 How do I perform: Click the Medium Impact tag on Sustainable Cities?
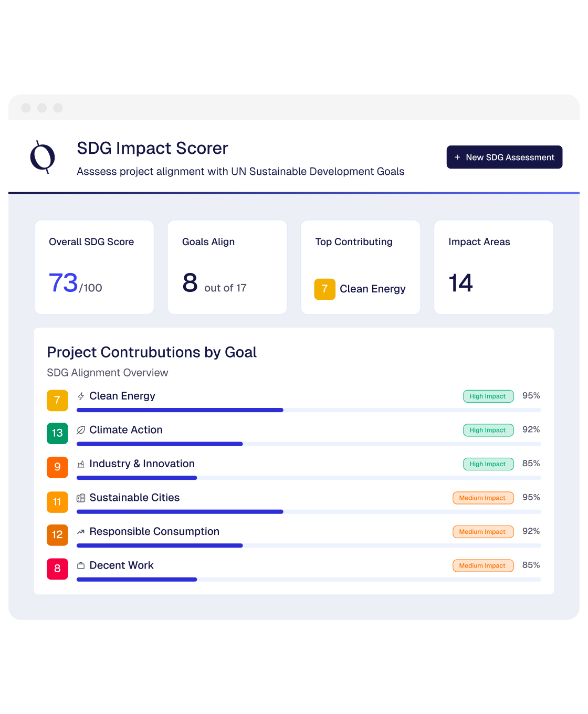coord(482,498)
